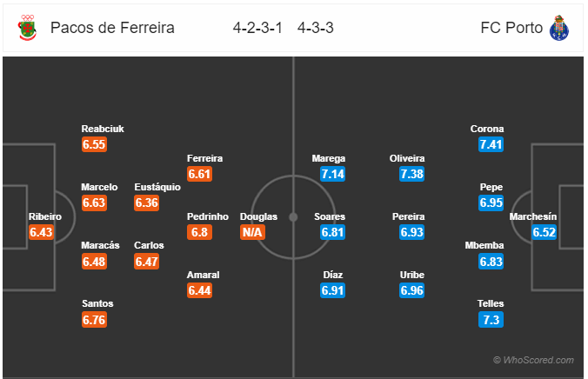
Task: Open Pacos de Ferreira team name link
Action: [112, 28]
